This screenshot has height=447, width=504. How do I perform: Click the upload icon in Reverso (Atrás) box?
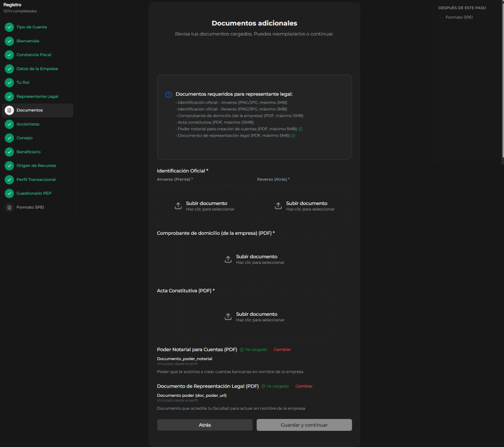coord(278,206)
